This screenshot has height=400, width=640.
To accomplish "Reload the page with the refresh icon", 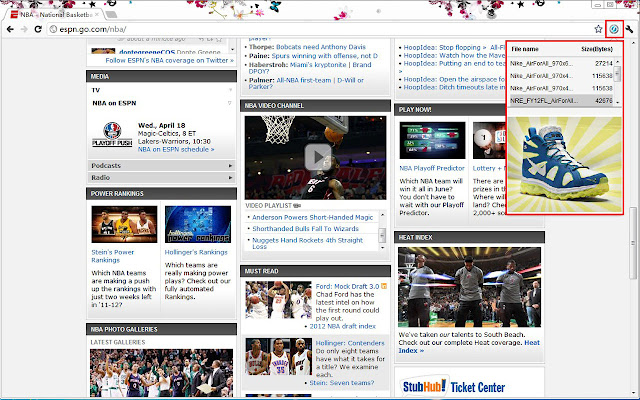I will [x=38, y=29].
